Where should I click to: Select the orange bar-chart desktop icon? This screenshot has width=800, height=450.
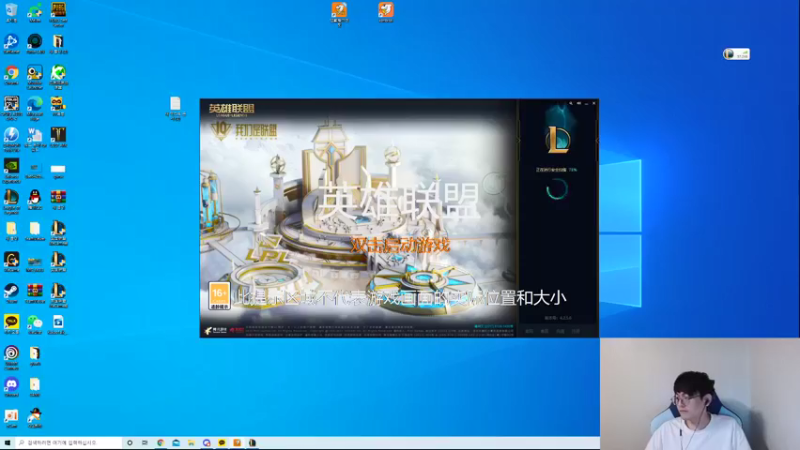click(11, 416)
